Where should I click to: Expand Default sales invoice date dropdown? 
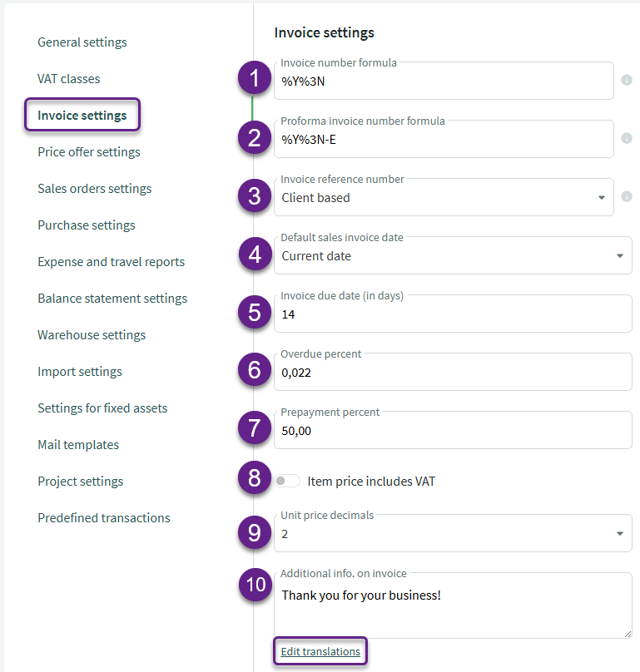click(x=453, y=256)
